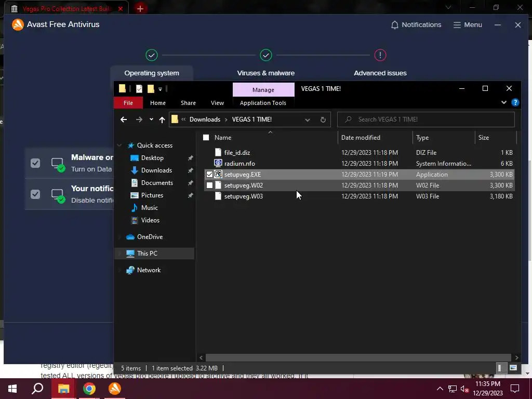Viewport: 532px width, 399px height.
Task: Select radium.nfo file
Action: [x=240, y=164]
